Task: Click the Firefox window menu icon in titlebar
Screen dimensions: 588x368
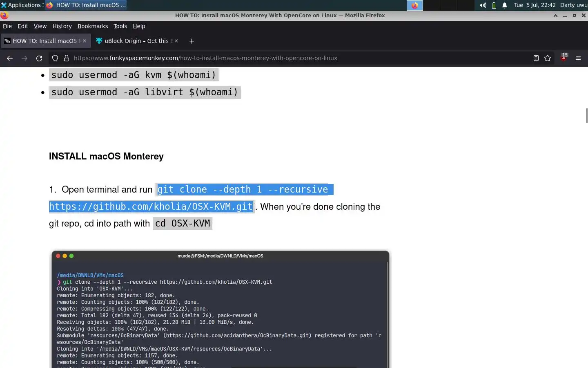Action: click(4, 16)
